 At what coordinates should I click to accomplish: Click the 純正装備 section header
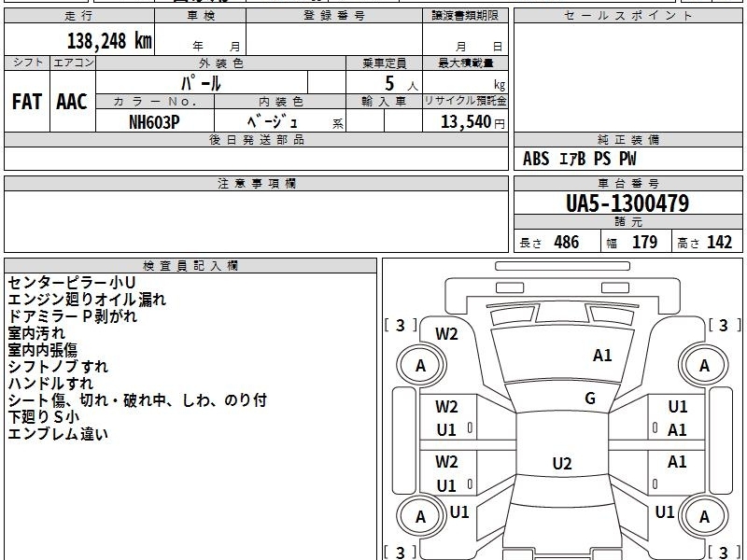point(627,140)
